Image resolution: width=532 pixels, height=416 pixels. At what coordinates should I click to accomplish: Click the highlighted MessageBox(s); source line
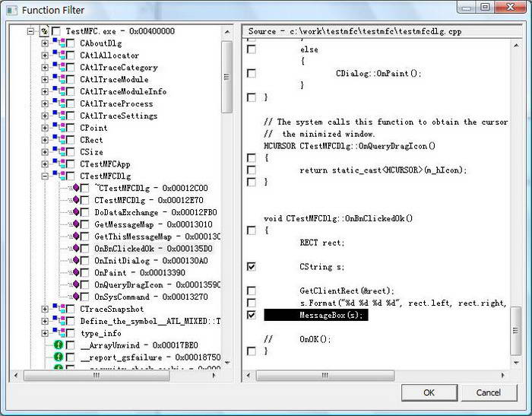[x=316, y=315]
